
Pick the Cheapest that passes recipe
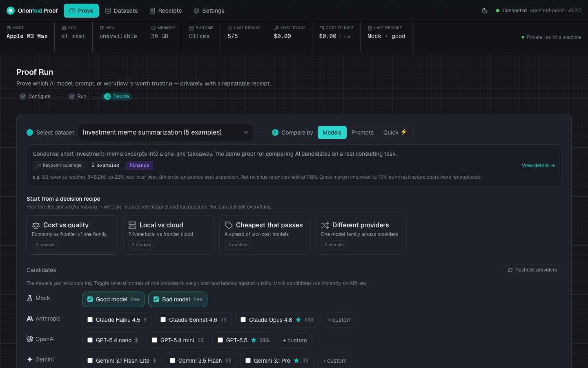265,235
